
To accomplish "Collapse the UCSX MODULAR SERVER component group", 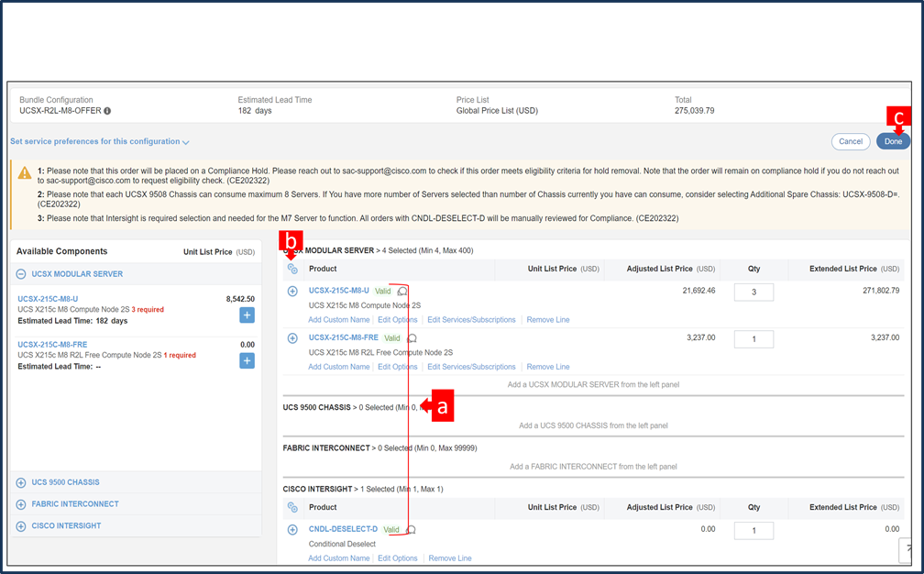I will coord(20,274).
